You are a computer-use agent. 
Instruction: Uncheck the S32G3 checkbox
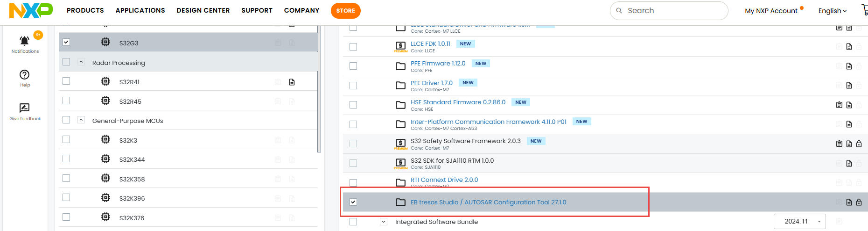point(66,42)
